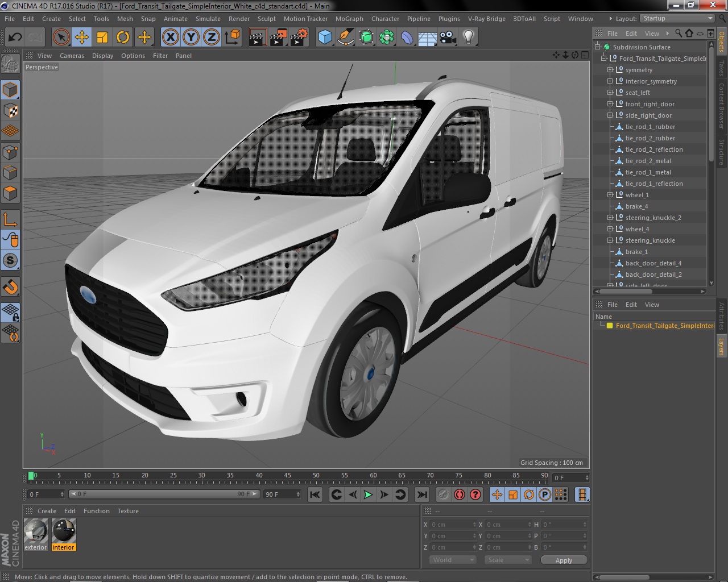Toggle Enable Snap magnet icon

click(x=10, y=287)
